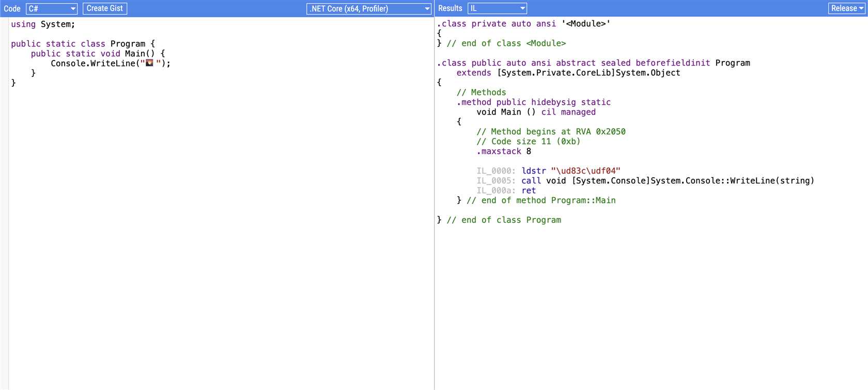Click 'void Main () cil managed' line
The height and width of the screenshot is (390, 868).
536,112
